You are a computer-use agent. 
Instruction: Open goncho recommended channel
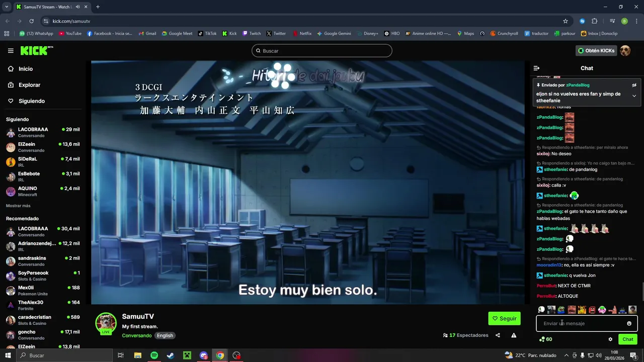click(43, 335)
